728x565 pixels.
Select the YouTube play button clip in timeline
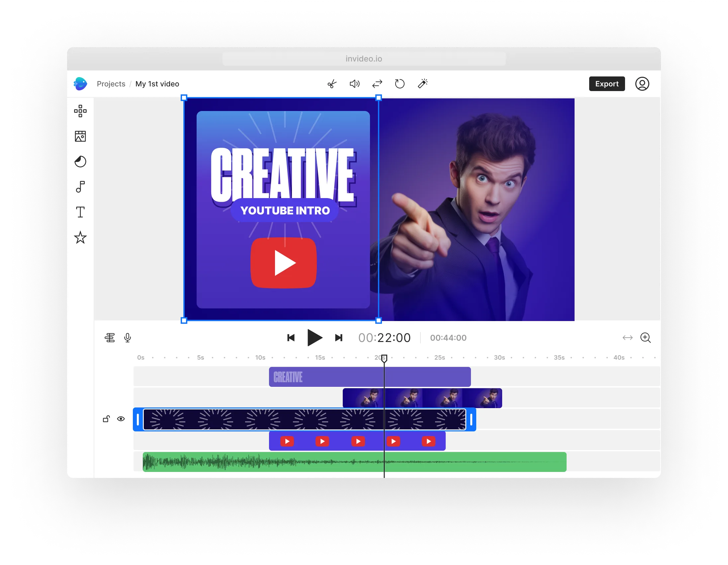(x=357, y=441)
